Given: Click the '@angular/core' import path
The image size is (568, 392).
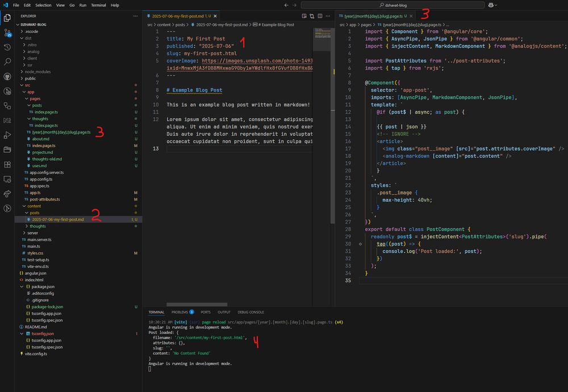Looking at the screenshot, I should coord(465,31).
